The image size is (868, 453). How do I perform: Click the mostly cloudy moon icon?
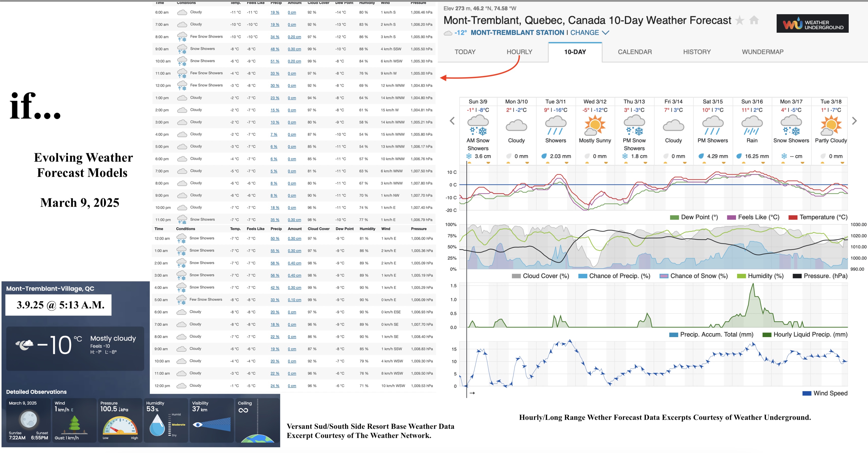(25, 344)
